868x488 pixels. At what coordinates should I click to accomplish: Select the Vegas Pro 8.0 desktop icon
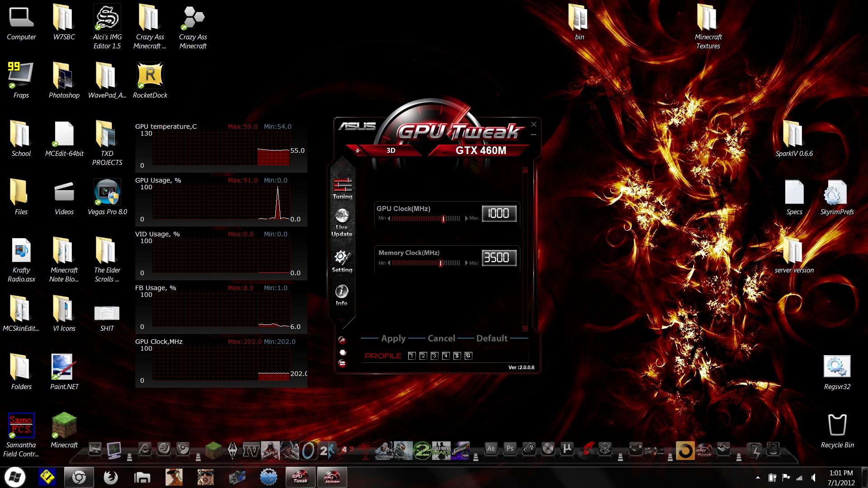[107, 197]
